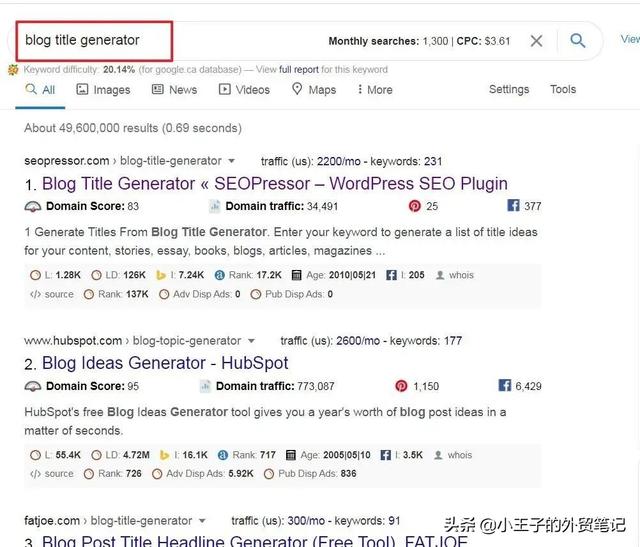This screenshot has width=640, height=547.
Task: Click the Rank: 726 metric
Action: point(113,474)
